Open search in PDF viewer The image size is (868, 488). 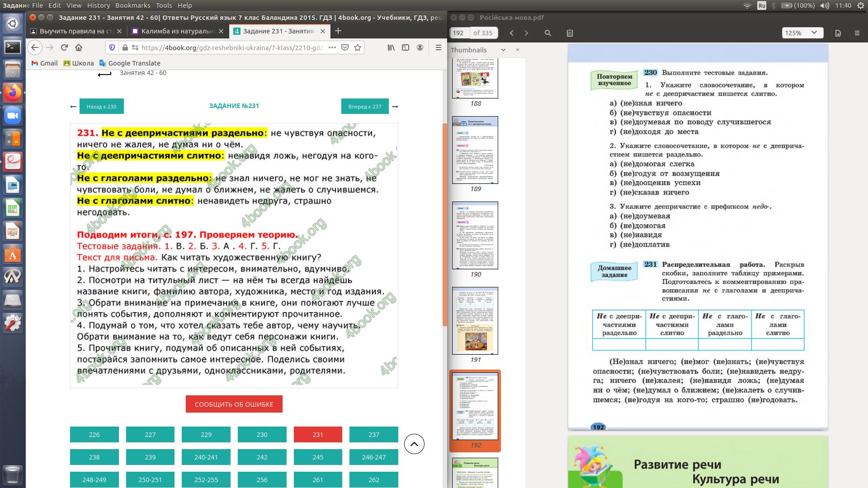[x=547, y=33]
